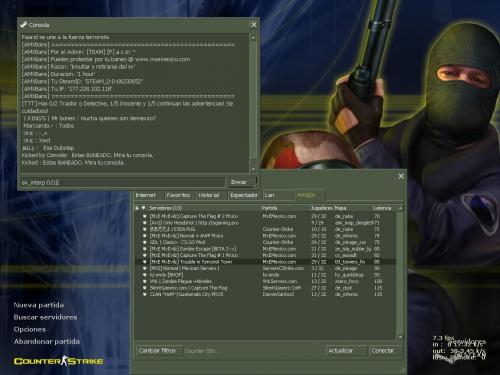Click the heart icon beside Capture The Flag # 2 server
500x375 pixels.
(145, 216)
